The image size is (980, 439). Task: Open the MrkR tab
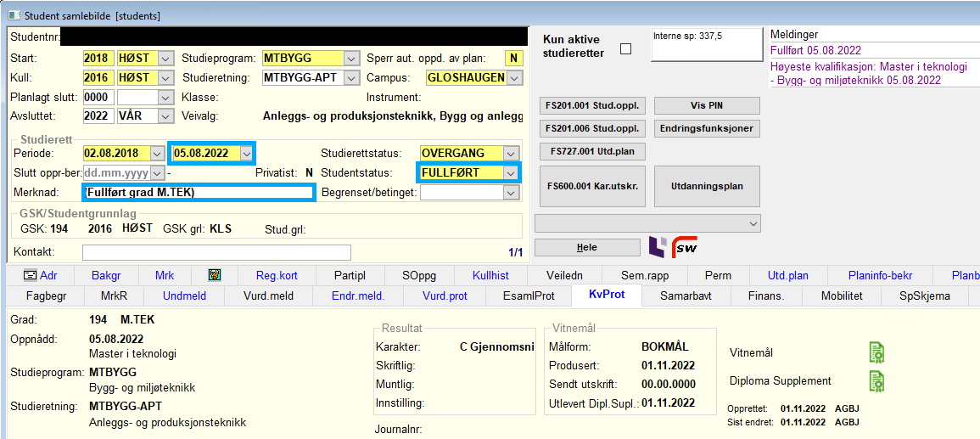115,296
